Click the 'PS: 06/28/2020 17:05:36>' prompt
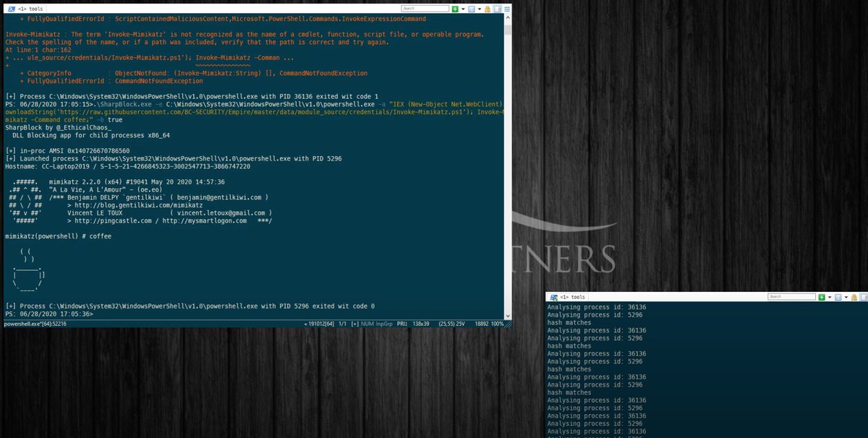 pyautogui.click(x=48, y=314)
